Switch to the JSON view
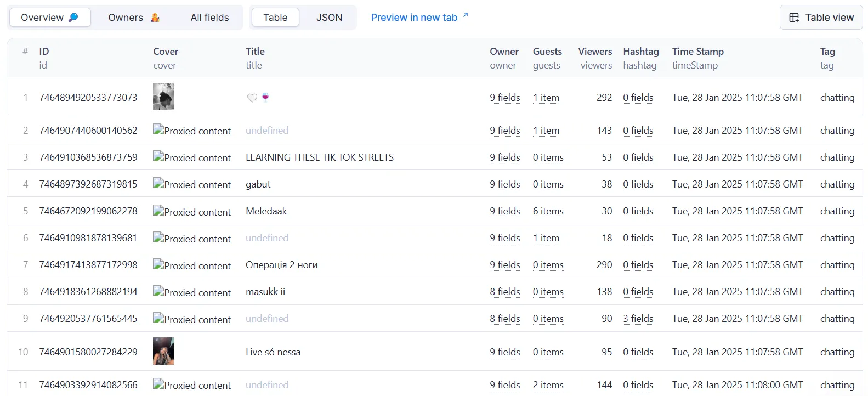Screen dimensions: 868x396 click(329, 18)
